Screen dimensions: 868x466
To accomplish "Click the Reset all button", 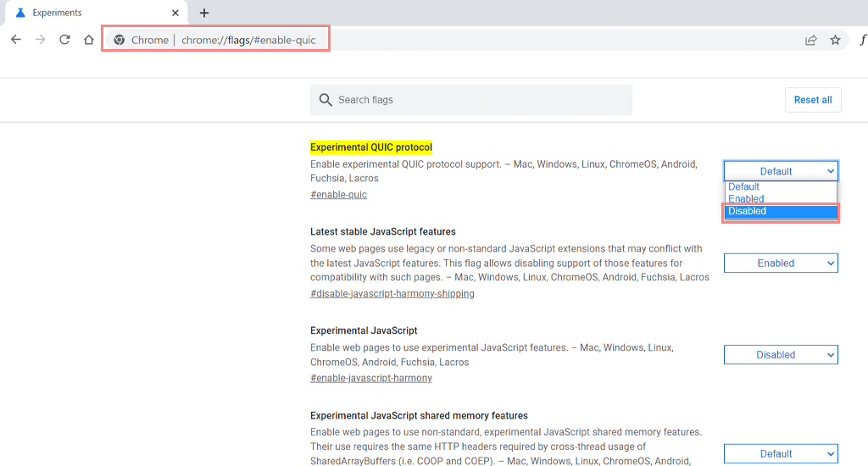I will 812,100.
